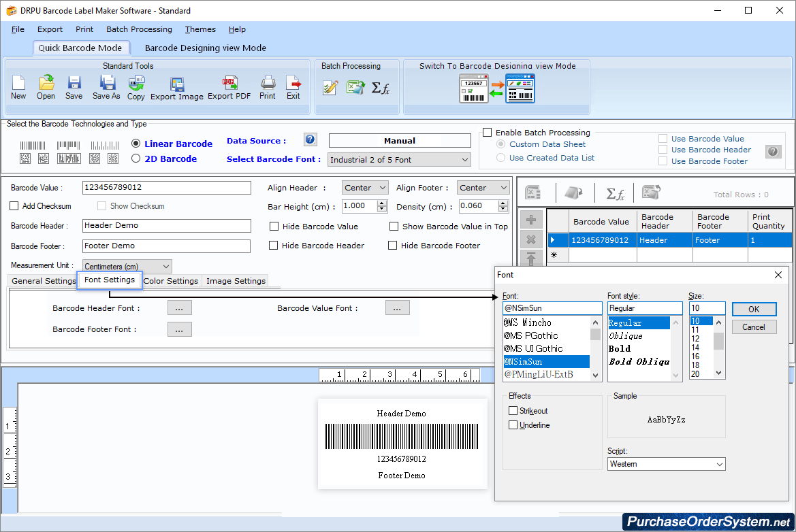Open the Select Barcode Font dropdown
Screen dimensions: 796x532
[x=399, y=159]
